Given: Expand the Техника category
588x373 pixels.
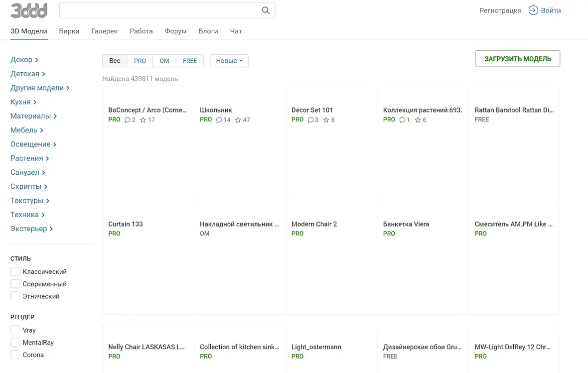Looking at the screenshot, I should pos(28,215).
